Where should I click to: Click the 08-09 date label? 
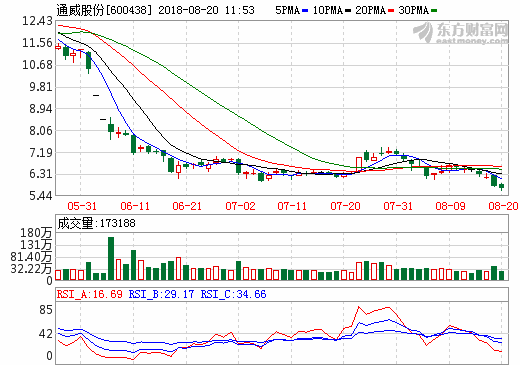[450, 206]
